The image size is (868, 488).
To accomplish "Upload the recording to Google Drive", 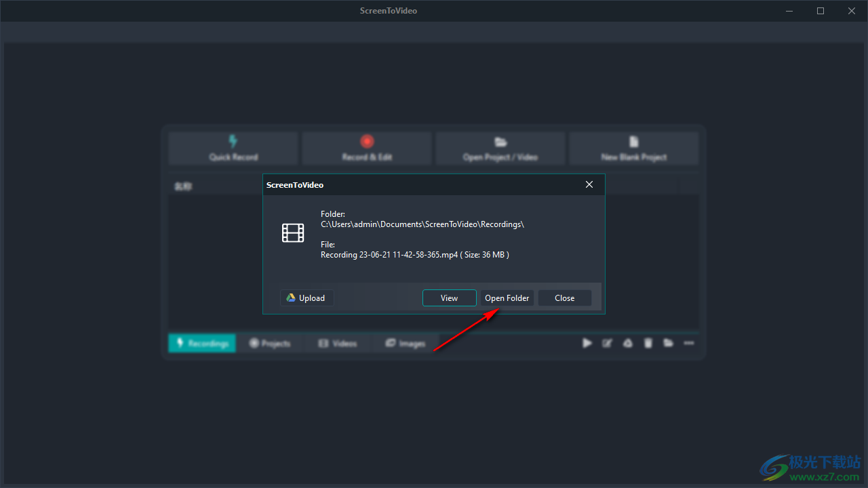I will click(307, 298).
